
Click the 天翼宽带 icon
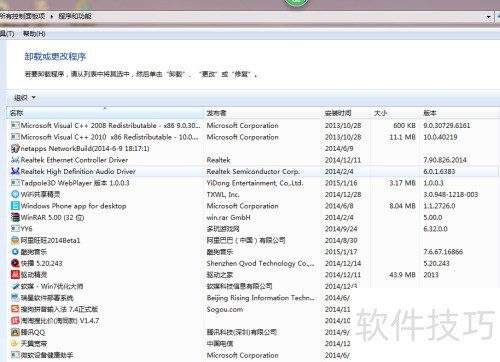tap(15, 343)
